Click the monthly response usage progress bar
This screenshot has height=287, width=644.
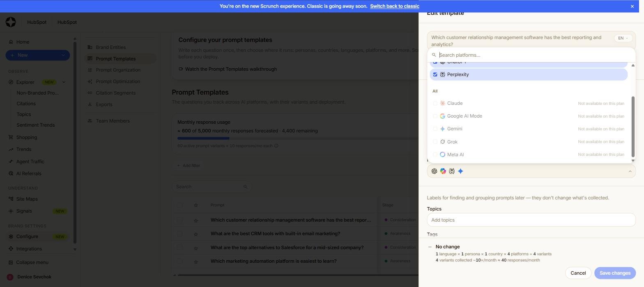coord(298,138)
